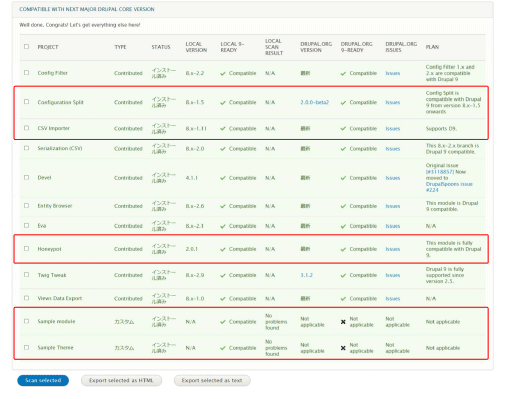Check the Config Filter row checkbox

pos(26,73)
